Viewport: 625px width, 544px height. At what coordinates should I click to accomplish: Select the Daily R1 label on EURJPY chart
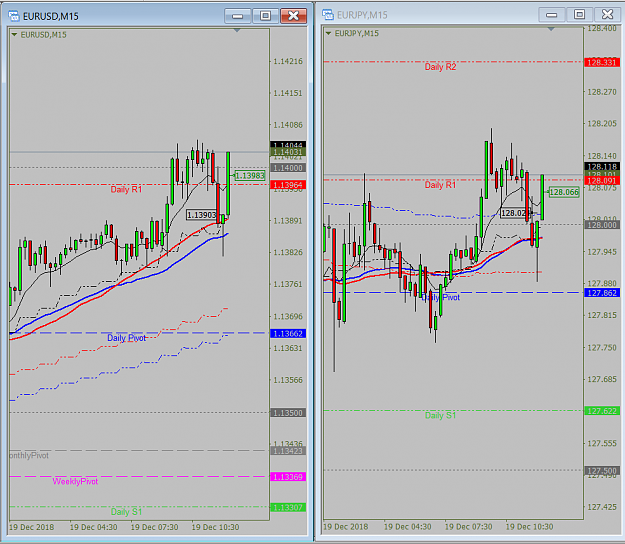[440, 185]
